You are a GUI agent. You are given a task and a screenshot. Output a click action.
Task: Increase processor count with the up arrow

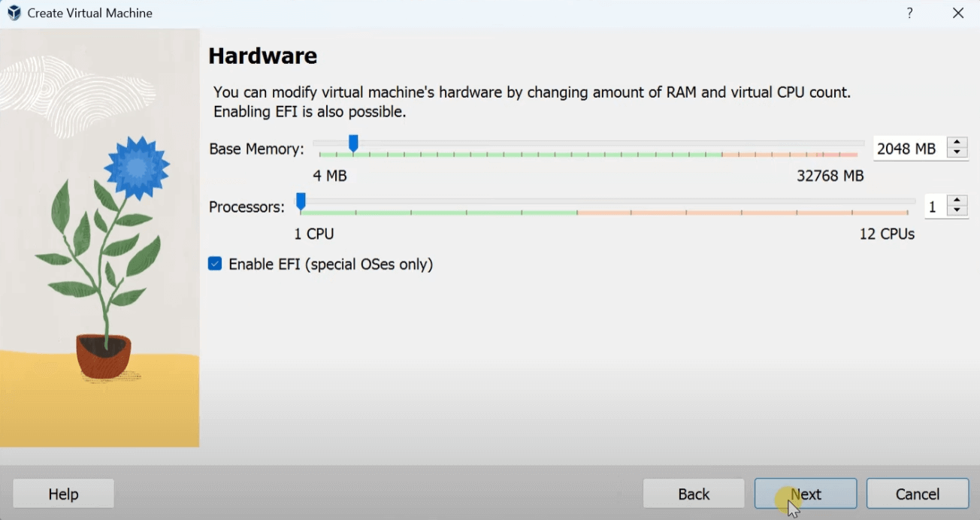tap(957, 201)
